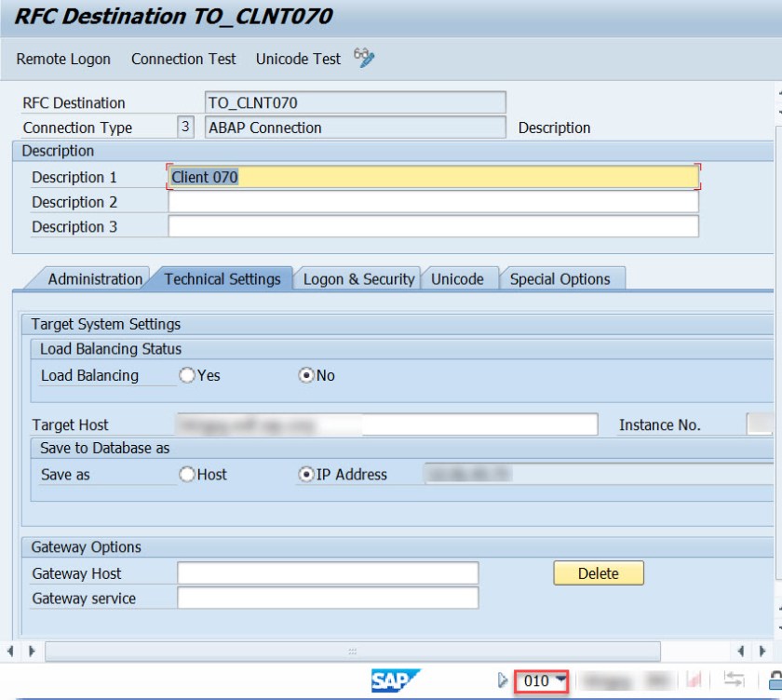Screen dimensions: 782x700
Task: Click the SAP logo in status bar
Action: 396,680
